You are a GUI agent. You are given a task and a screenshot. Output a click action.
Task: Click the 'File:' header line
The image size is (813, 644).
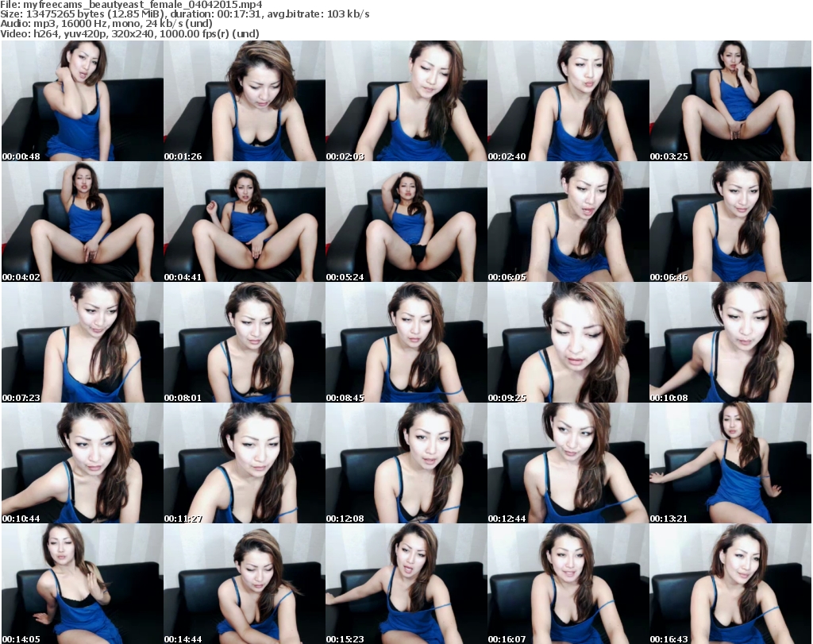(131, 5)
